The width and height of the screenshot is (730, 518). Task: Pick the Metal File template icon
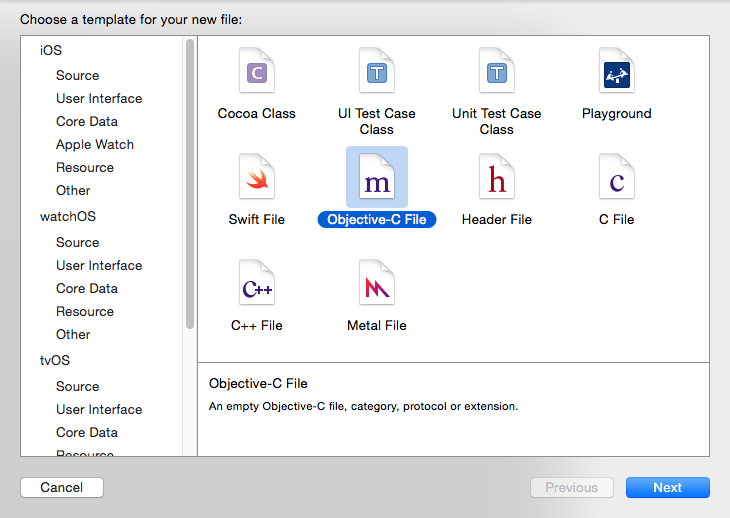pos(377,283)
